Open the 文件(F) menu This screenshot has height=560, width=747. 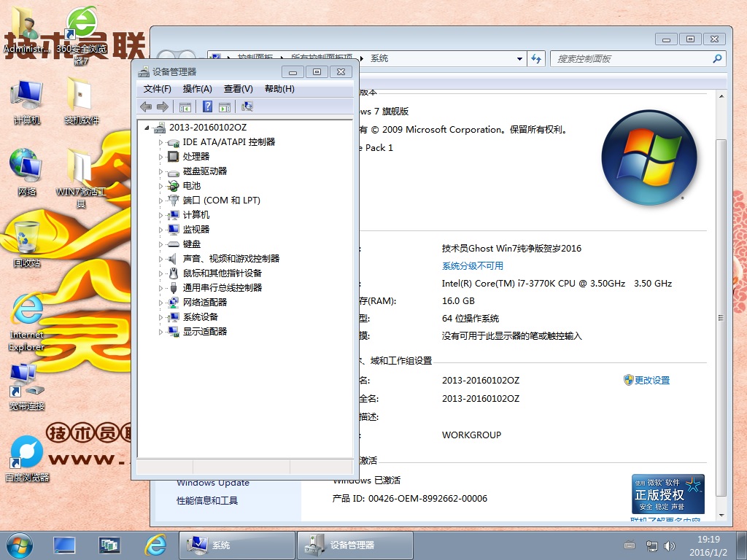point(158,88)
